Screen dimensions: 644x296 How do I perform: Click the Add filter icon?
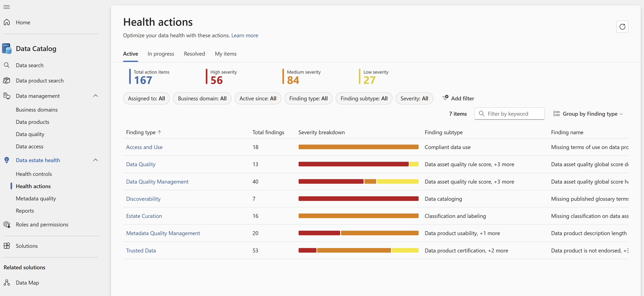coord(445,98)
